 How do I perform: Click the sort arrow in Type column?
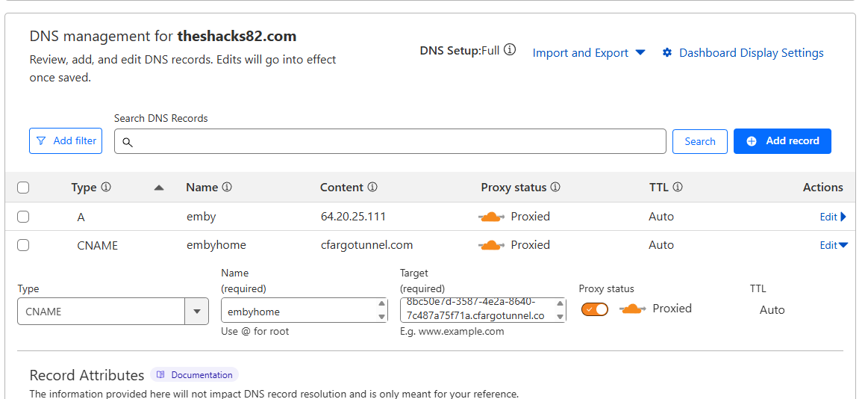[158, 188]
